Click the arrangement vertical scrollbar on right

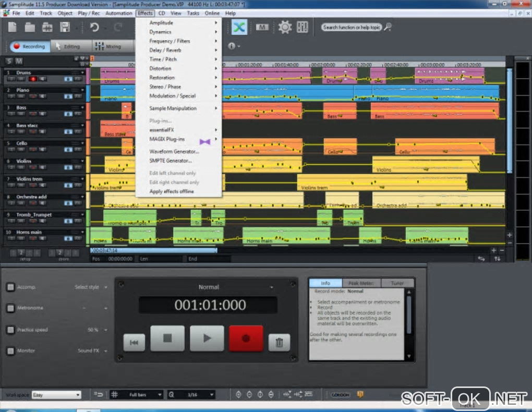509,120
